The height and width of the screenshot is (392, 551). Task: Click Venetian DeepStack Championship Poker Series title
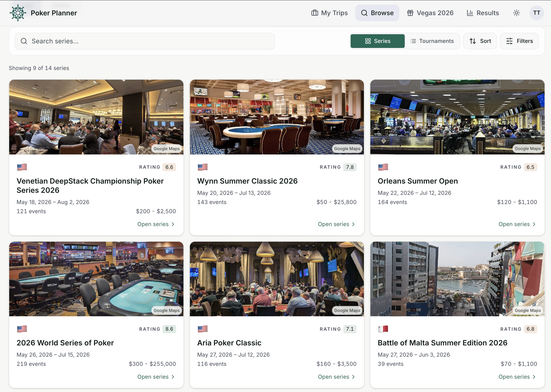coord(90,186)
